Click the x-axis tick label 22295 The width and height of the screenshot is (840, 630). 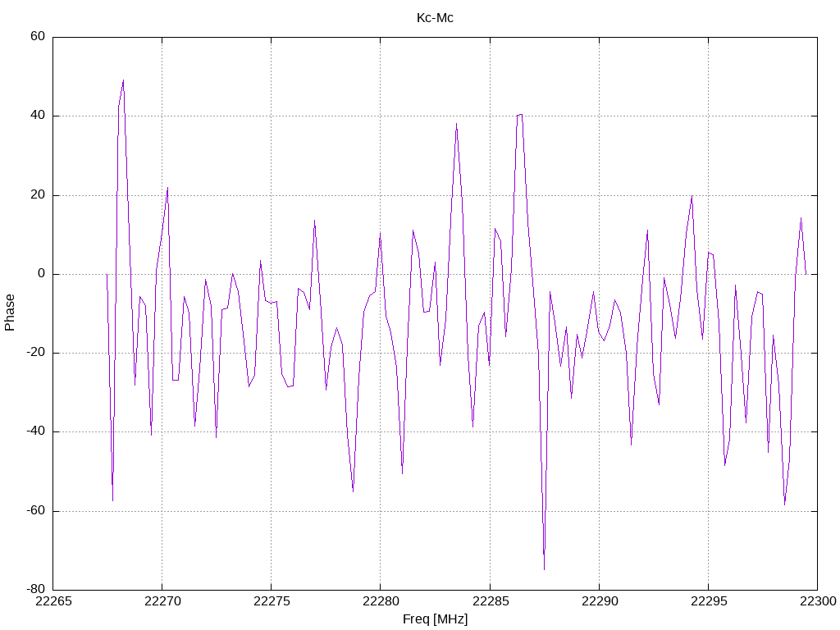[x=709, y=601]
